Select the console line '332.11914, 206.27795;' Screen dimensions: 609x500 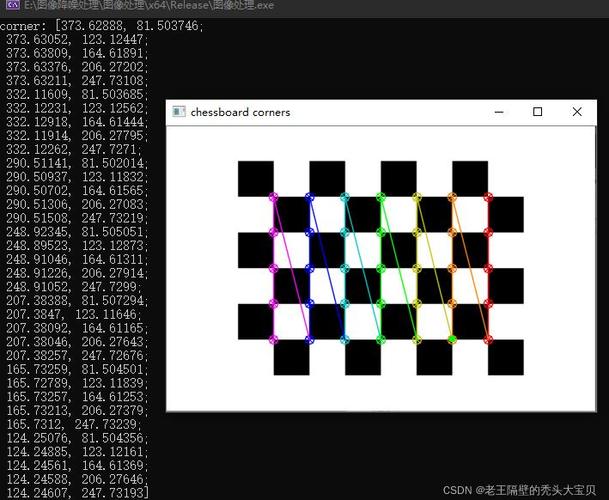click(77, 136)
